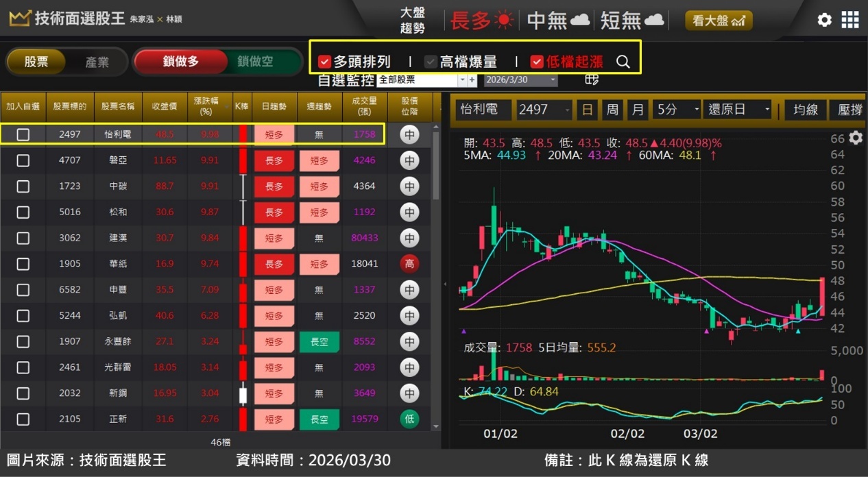The height and width of the screenshot is (477, 868).
Task: Click the table edit icon beside the date
Action: [x=592, y=79]
